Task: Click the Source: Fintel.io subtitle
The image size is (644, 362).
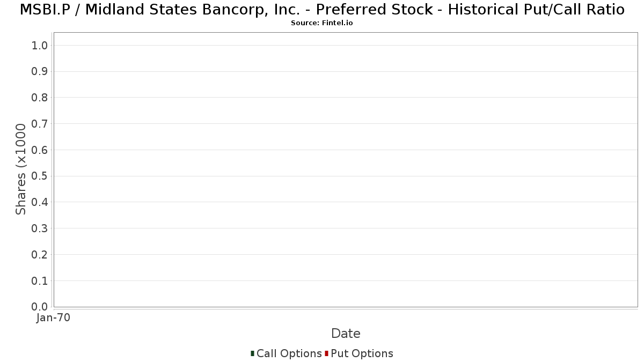Action: [322, 23]
